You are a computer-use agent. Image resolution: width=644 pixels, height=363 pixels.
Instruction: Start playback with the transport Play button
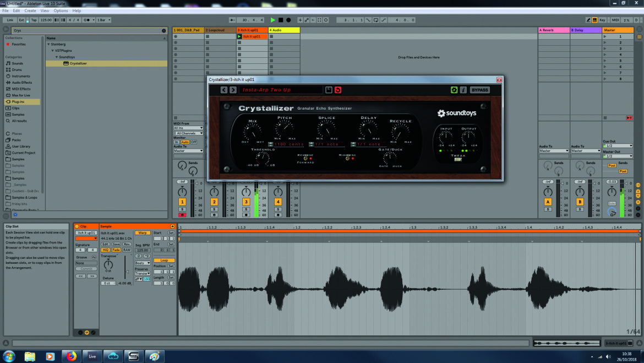pos(272,20)
